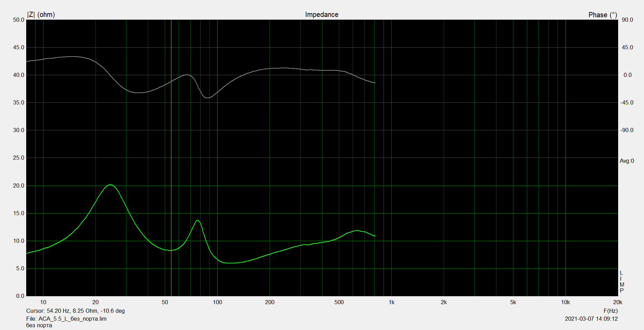Viewport: 644px width, 330px height.
Task: Click the timestamp '2021-03-07 14:09:12'
Action: [591, 319]
